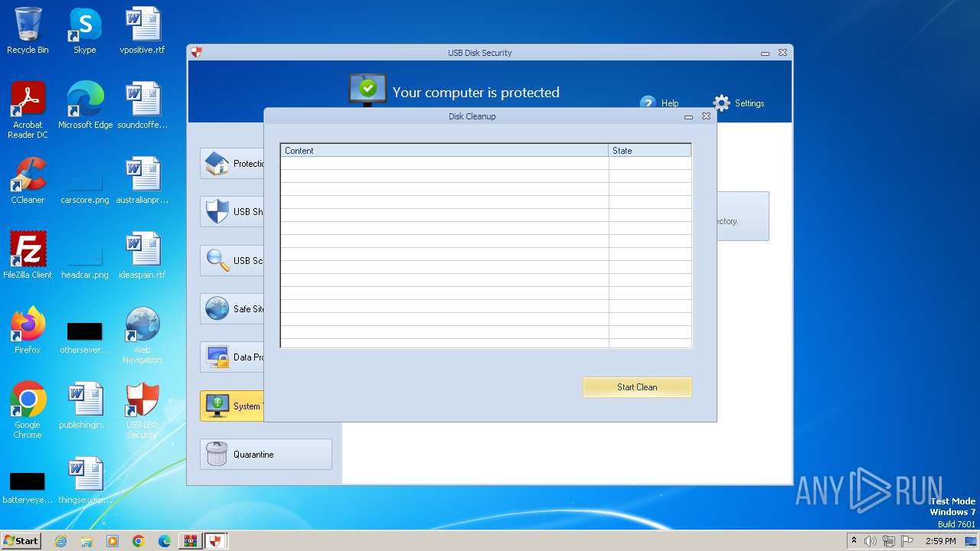The width and height of the screenshot is (980, 551).
Task: Select the soundcoffe document icon
Action: tap(142, 106)
